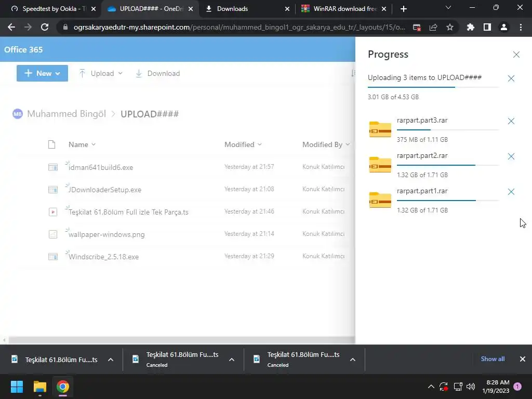Open Teşkilat 61.Bölüm Full izle Tek Parça.ts
This screenshot has height=399, width=532.
[x=128, y=212]
